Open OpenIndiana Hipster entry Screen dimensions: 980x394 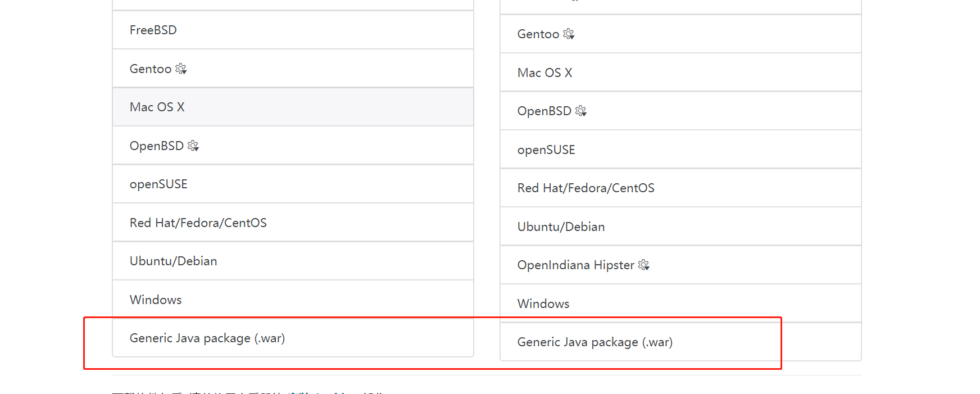[680, 265]
